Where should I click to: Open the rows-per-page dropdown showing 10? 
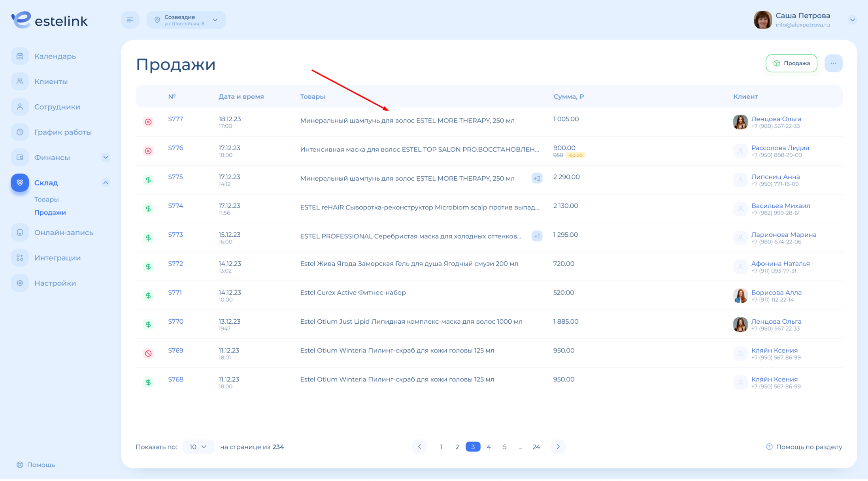(198, 447)
